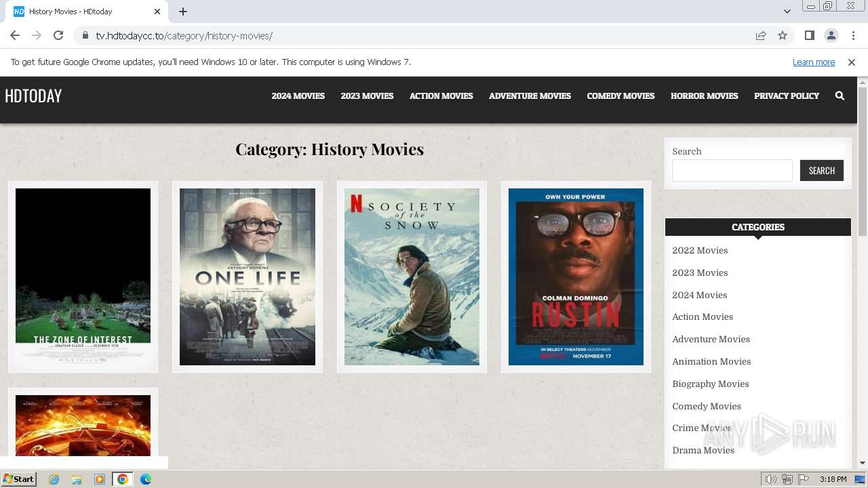This screenshot has width=868, height=488.
Task: Select Drama Movies category
Action: pos(703,450)
